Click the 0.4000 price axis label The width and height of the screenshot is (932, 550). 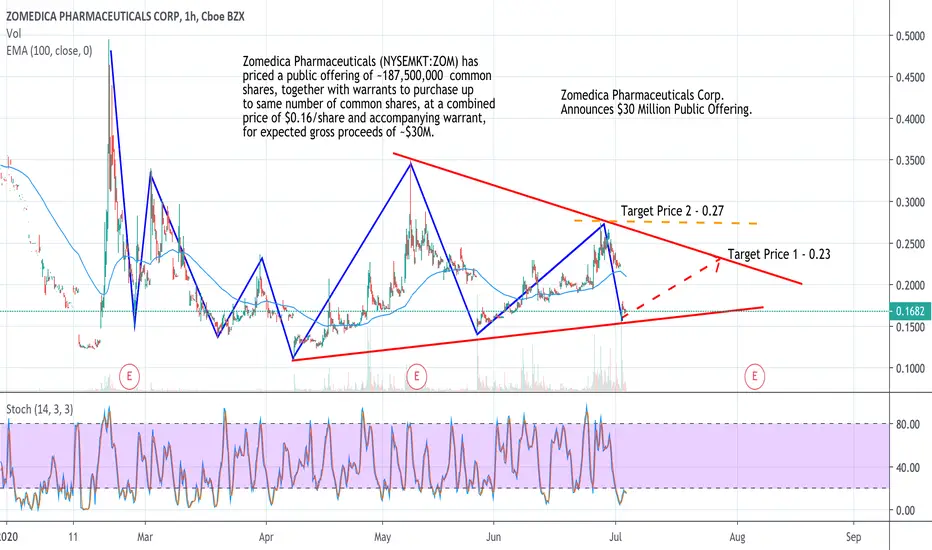[910, 119]
